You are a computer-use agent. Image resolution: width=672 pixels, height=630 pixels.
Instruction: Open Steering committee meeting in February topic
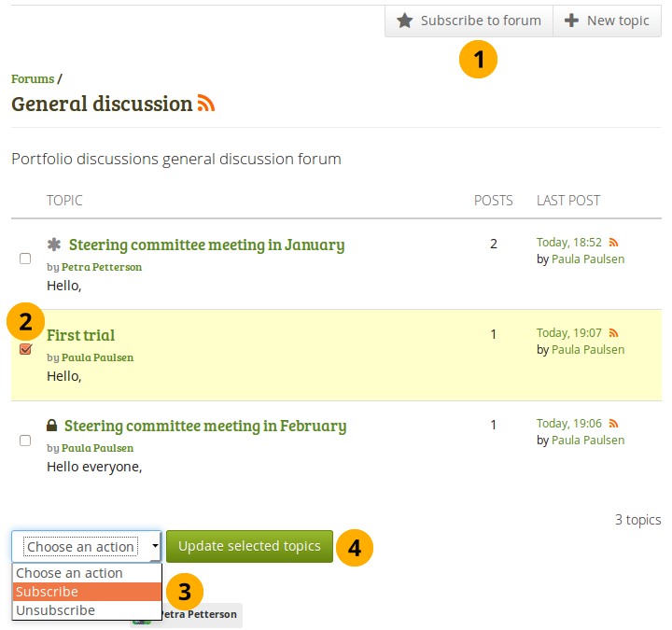click(204, 426)
